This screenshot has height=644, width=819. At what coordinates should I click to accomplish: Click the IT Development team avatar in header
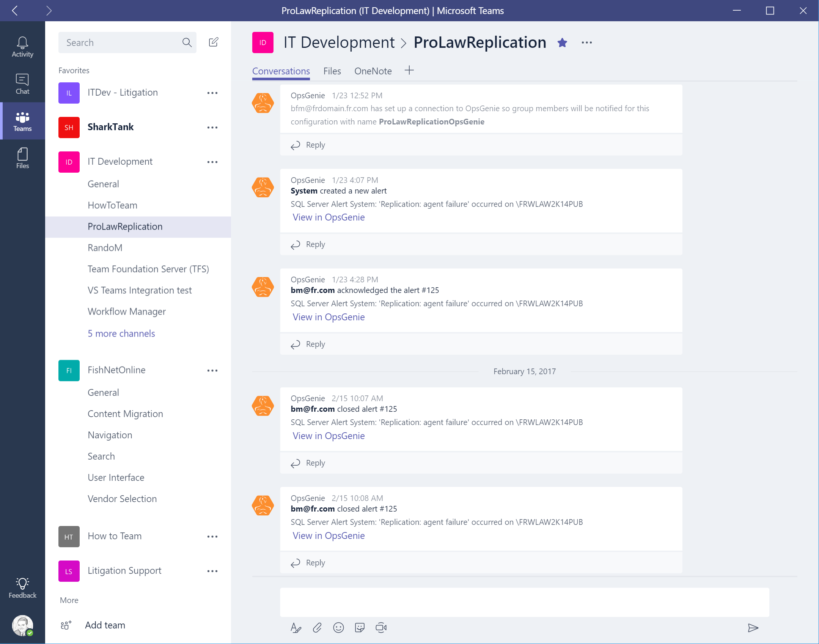tap(263, 43)
